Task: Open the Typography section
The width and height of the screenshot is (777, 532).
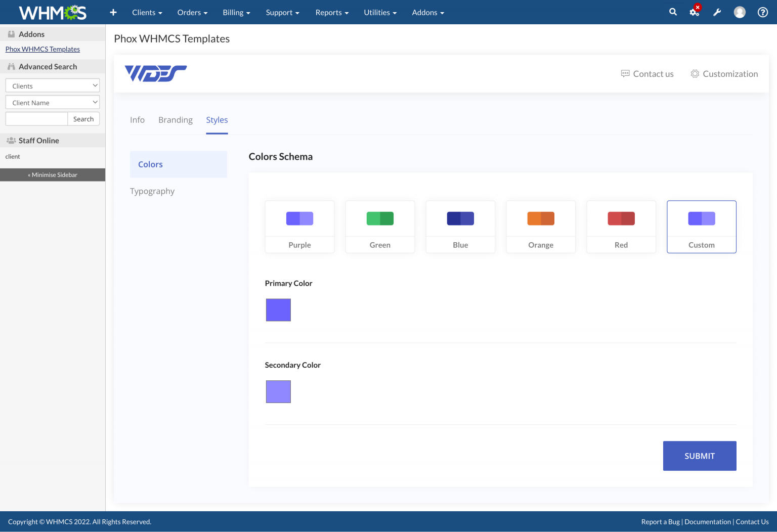Action: tap(152, 191)
